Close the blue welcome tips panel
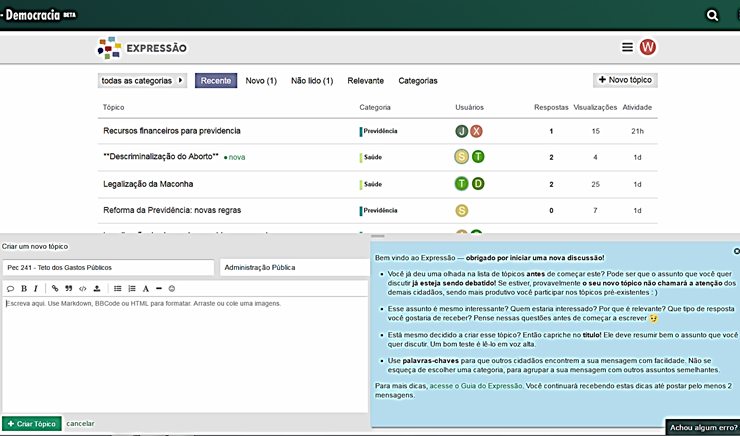Viewport: 740px width, 436px height. pos(736,251)
